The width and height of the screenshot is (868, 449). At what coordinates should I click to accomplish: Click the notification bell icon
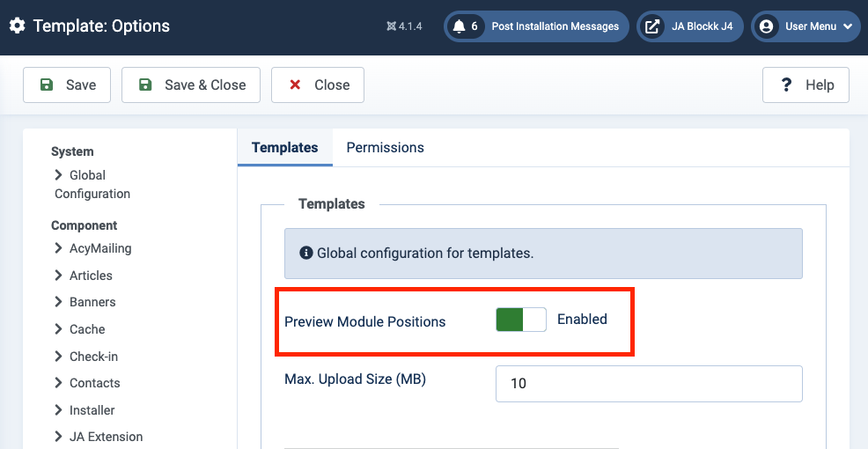[459, 26]
